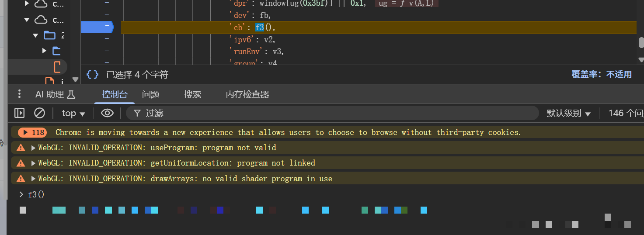
Task: Toggle the console sidebar panel icon
Action: (19, 113)
